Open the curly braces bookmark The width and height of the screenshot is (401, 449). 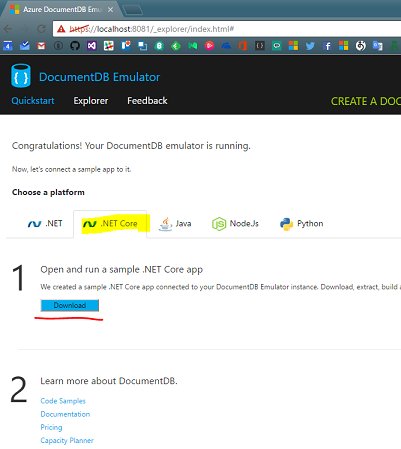click(260, 46)
